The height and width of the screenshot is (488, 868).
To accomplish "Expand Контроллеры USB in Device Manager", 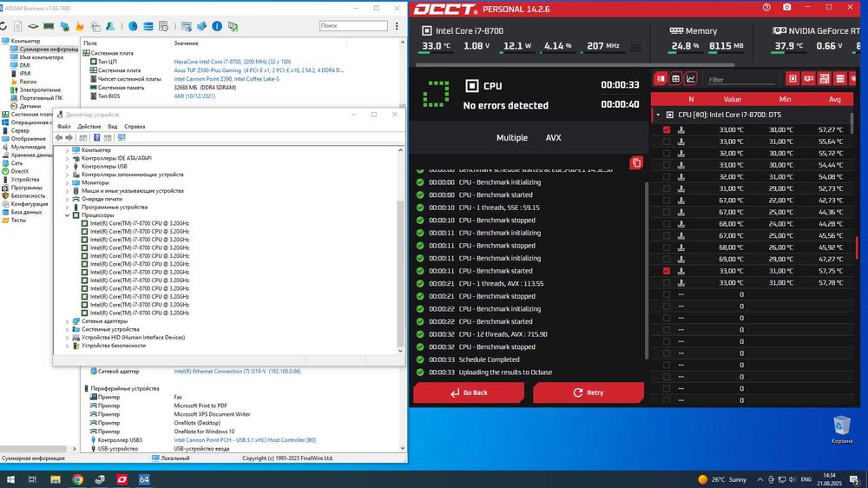I will [68, 166].
